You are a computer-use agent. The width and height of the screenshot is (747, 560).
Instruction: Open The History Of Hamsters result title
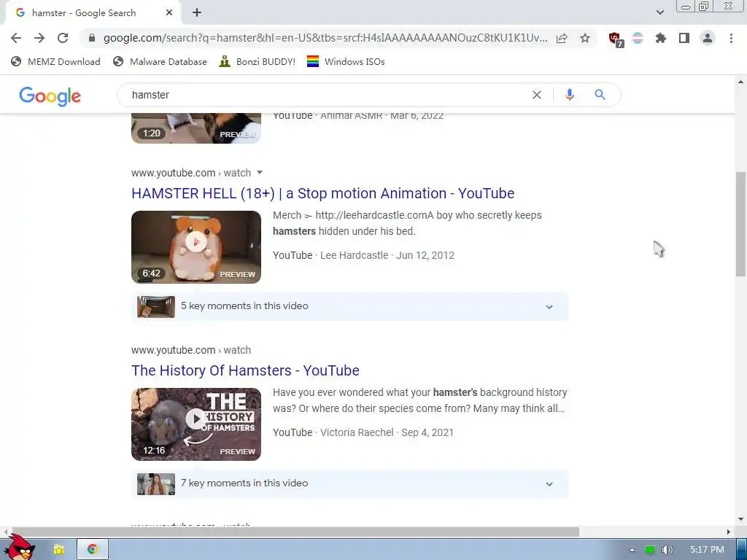coord(245,370)
